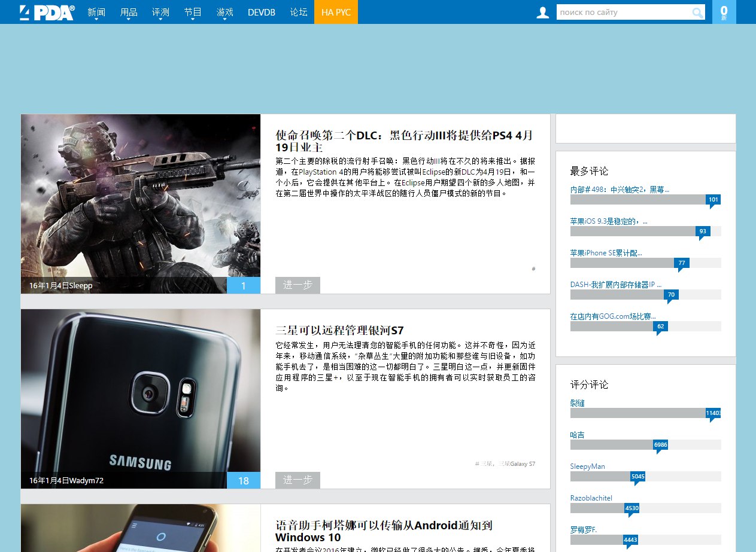756x552 pixels.
Task: Open the user profile icon
Action: (x=543, y=13)
